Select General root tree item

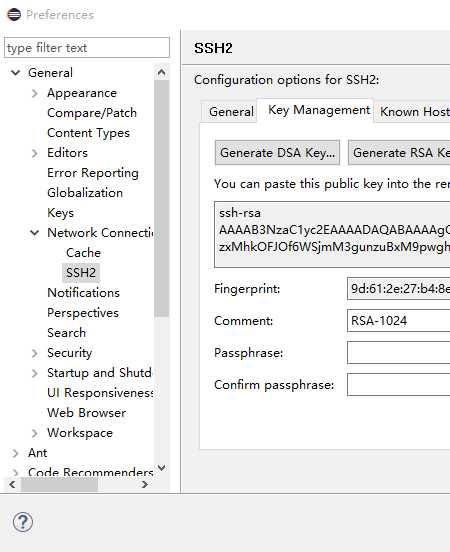[x=50, y=73]
